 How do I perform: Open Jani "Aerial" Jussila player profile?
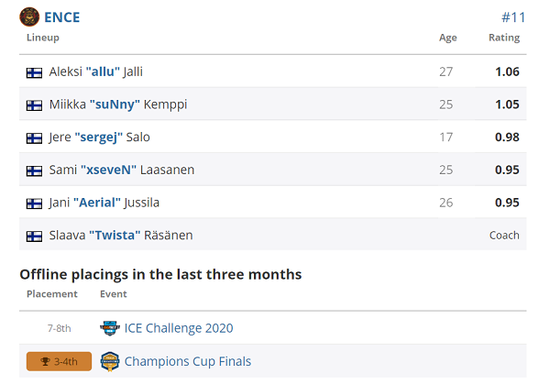[x=104, y=203]
